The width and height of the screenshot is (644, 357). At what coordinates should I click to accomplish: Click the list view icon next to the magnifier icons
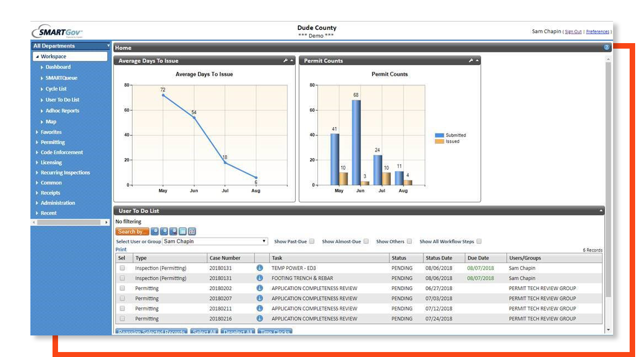click(182, 231)
